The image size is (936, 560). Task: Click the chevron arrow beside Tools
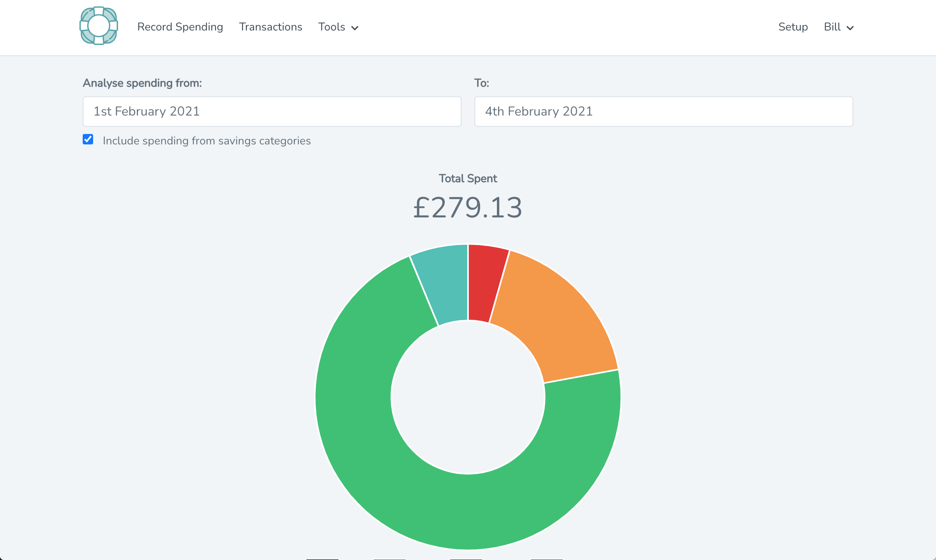pos(355,28)
